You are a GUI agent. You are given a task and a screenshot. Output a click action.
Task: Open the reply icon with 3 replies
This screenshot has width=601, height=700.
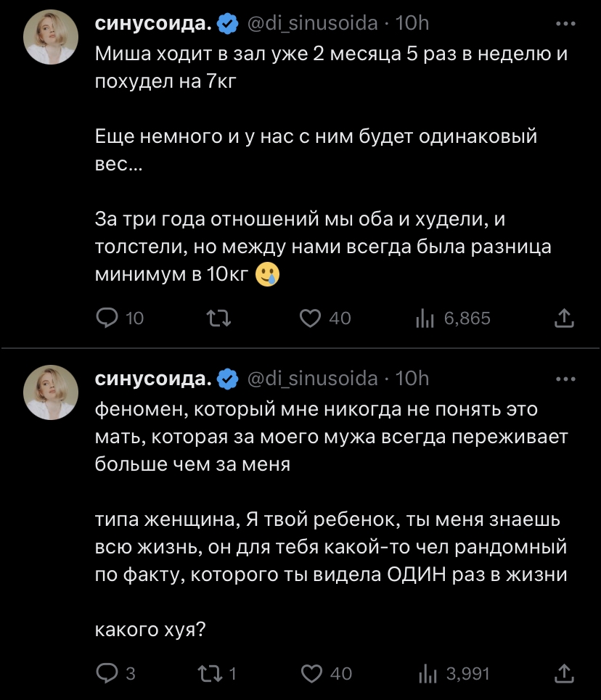107,674
